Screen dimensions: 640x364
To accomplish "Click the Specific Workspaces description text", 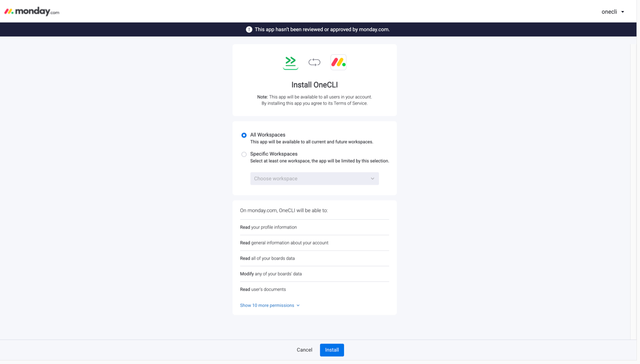I will (x=320, y=161).
